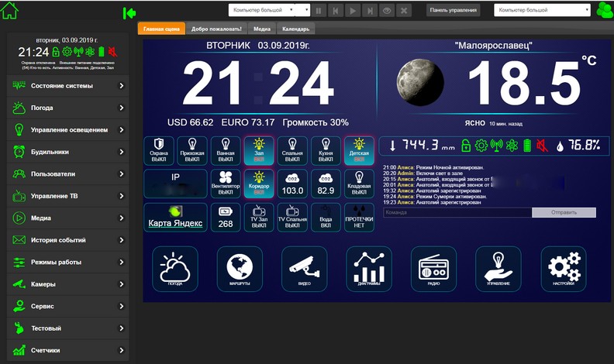Open the left Компьютер большой dropdown

pyautogui.click(x=262, y=10)
